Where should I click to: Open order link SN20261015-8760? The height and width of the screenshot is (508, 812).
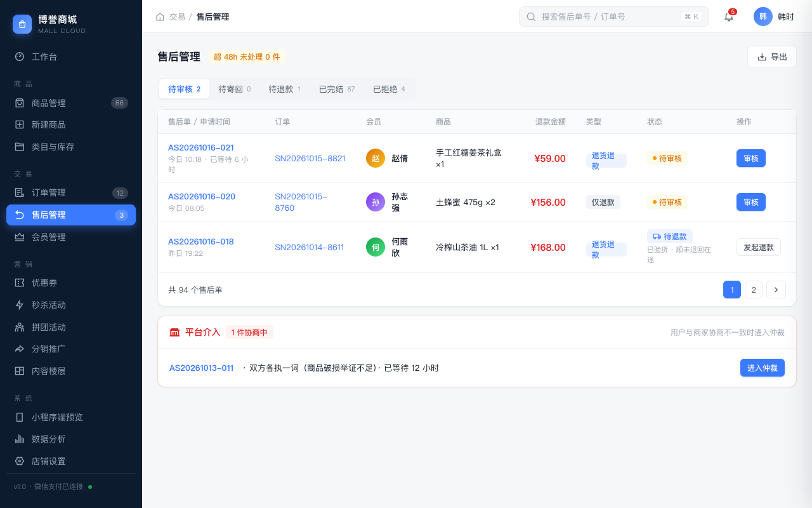click(301, 202)
